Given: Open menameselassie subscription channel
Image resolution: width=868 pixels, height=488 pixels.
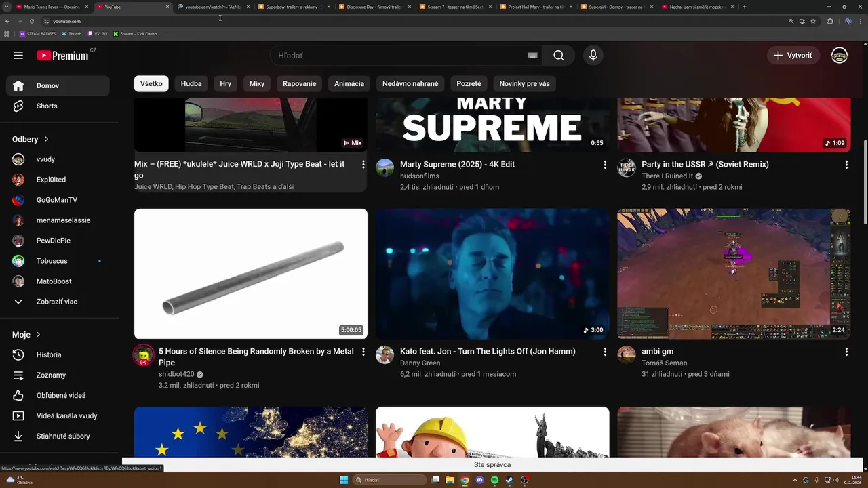Looking at the screenshot, I should click(58, 220).
